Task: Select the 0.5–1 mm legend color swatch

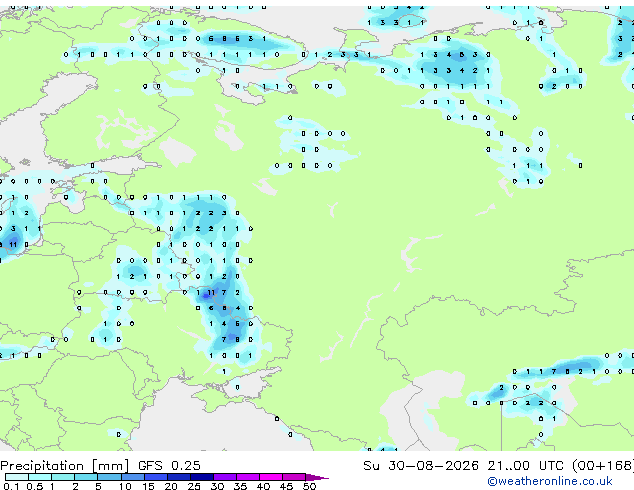Action: (40, 477)
